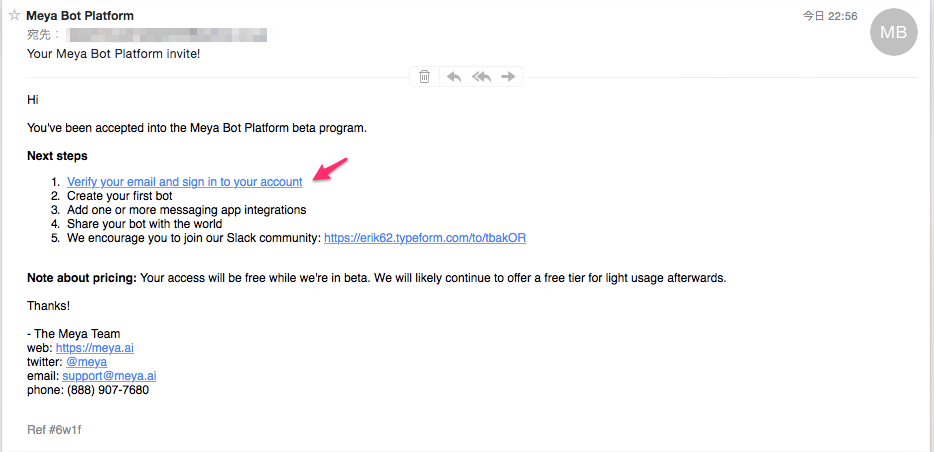Click the phone number (888) 907-7680

[x=108, y=391]
